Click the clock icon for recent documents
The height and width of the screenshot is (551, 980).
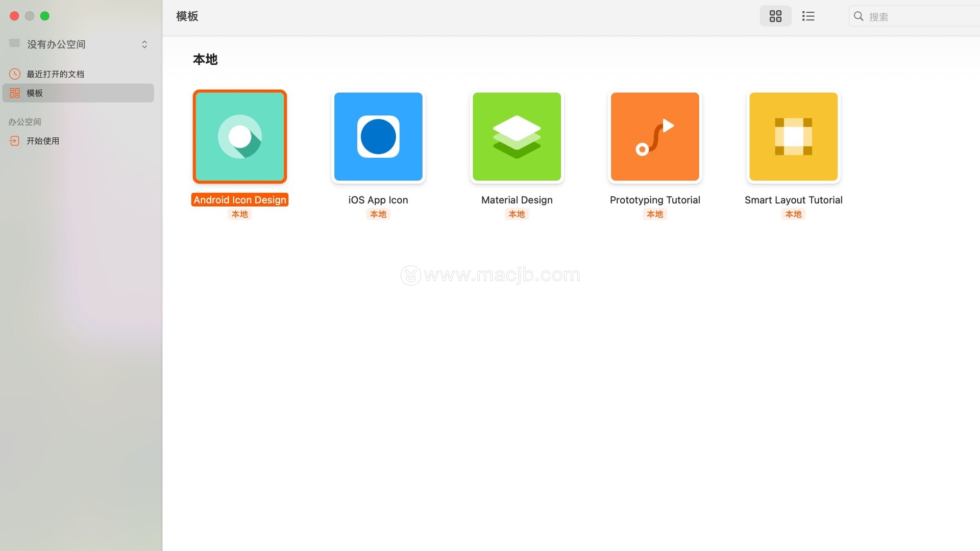15,74
